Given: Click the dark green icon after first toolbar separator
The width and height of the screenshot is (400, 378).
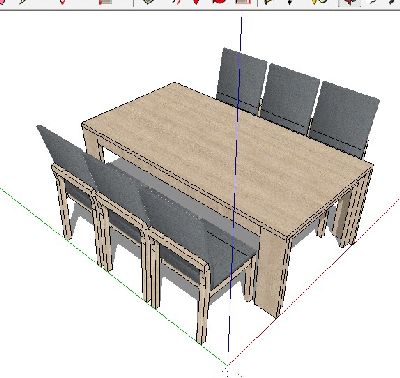Looking at the screenshot, I should click(148, 2).
